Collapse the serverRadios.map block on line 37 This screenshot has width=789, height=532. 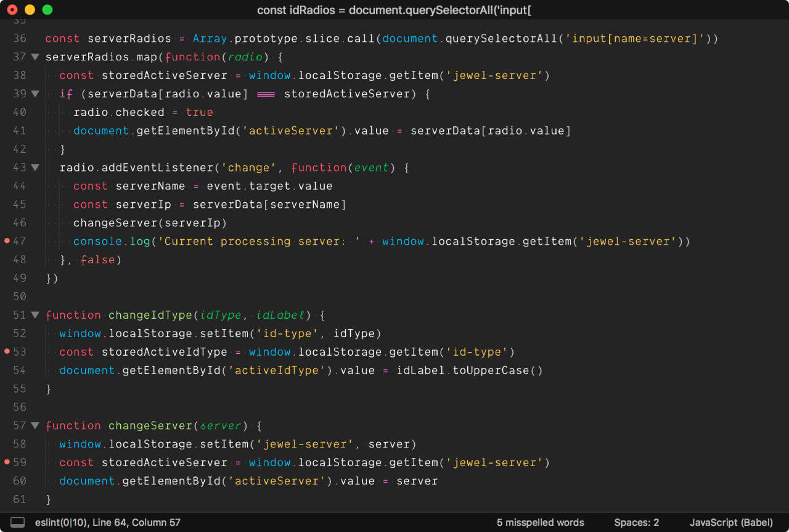click(35, 57)
